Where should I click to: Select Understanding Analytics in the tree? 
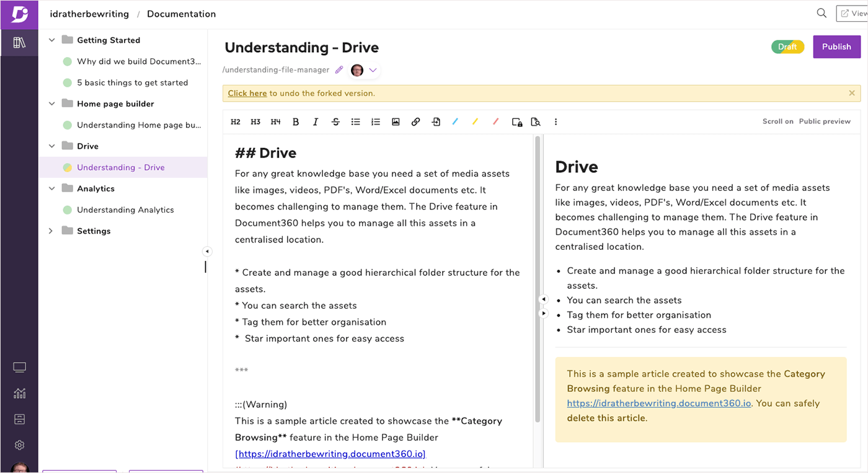click(125, 210)
